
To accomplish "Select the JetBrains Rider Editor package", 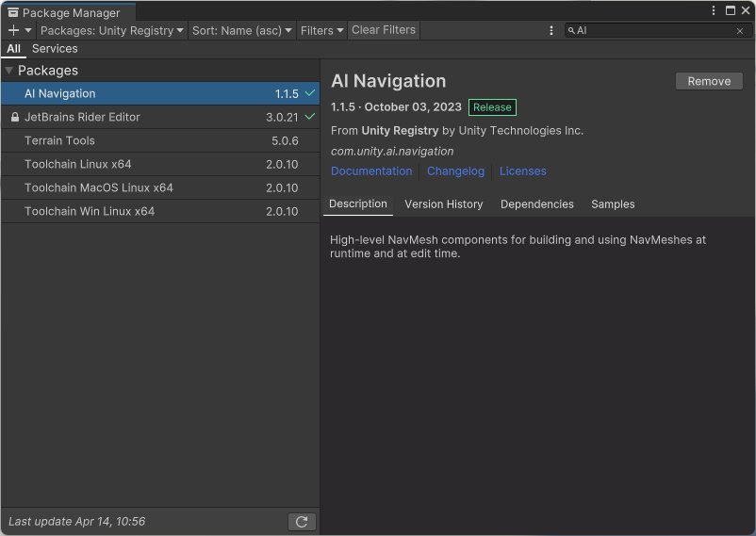I will point(160,117).
